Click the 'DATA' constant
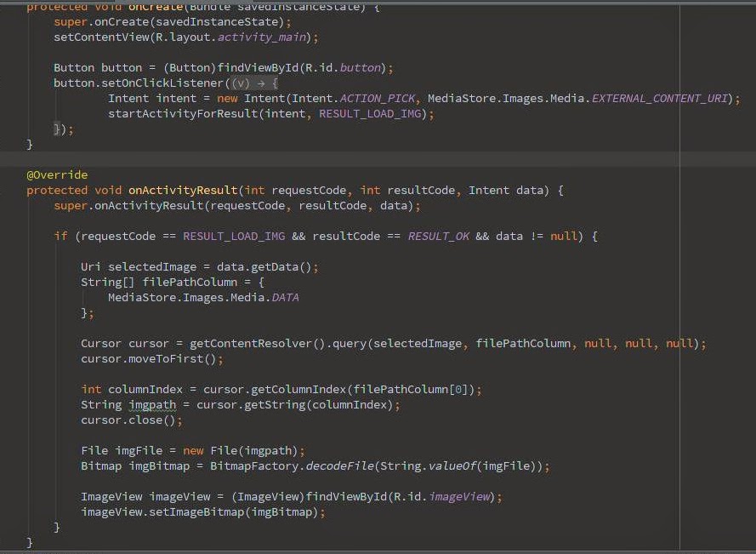756x554 pixels. point(286,298)
